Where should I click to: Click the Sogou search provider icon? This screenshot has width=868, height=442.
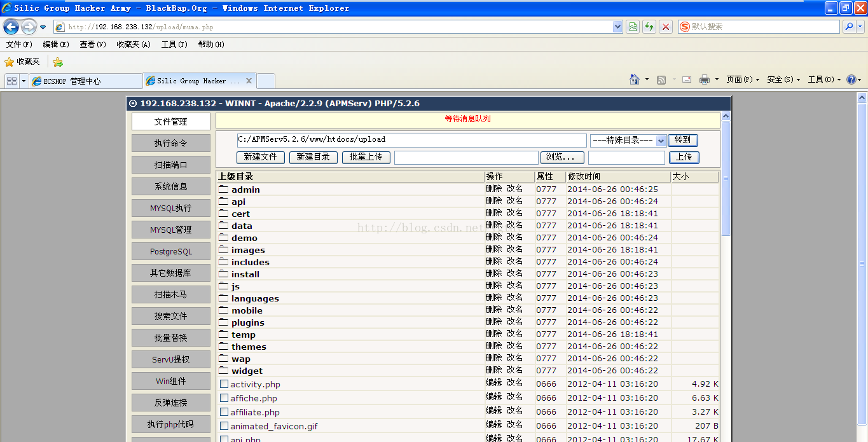click(x=685, y=27)
